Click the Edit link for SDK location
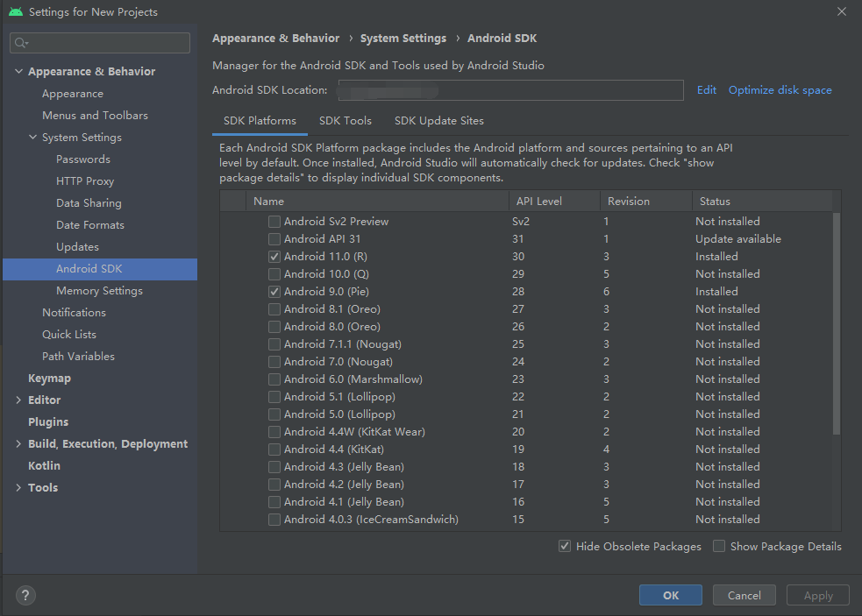The width and height of the screenshot is (862, 616). click(x=707, y=90)
